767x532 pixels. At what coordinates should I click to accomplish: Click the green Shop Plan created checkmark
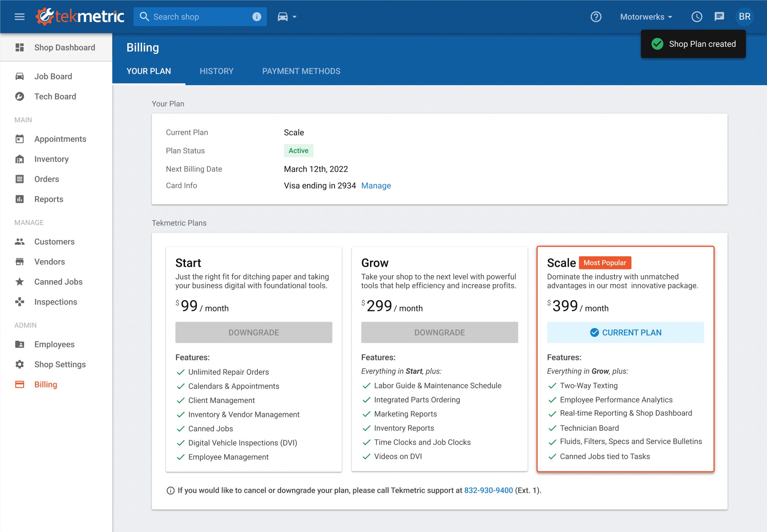pos(657,44)
